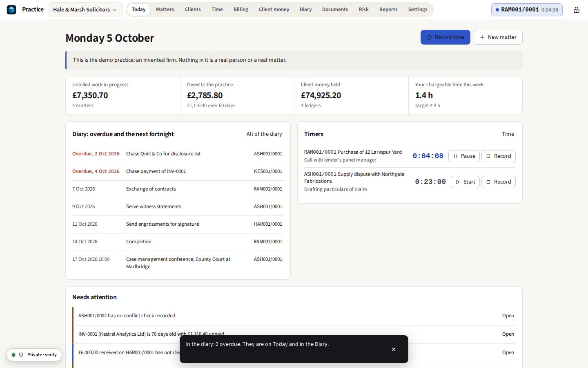Open Your chargeable time this week card
588x368 pixels.
(465, 95)
